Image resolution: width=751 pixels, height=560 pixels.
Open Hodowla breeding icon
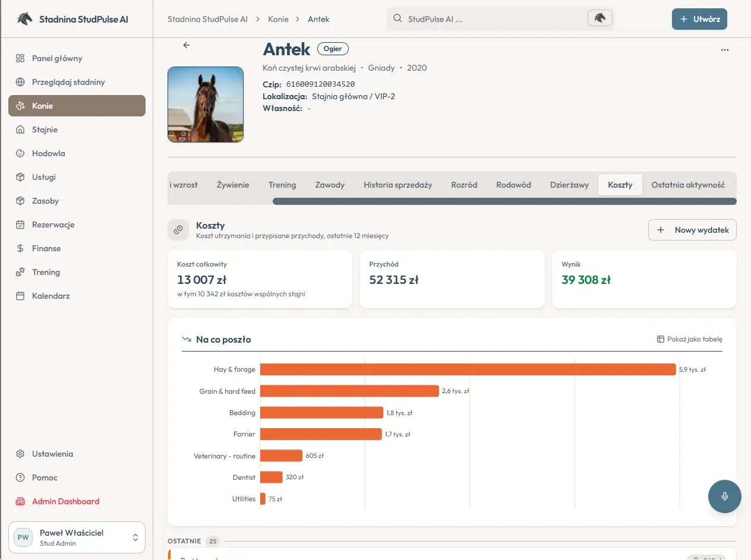click(20, 153)
